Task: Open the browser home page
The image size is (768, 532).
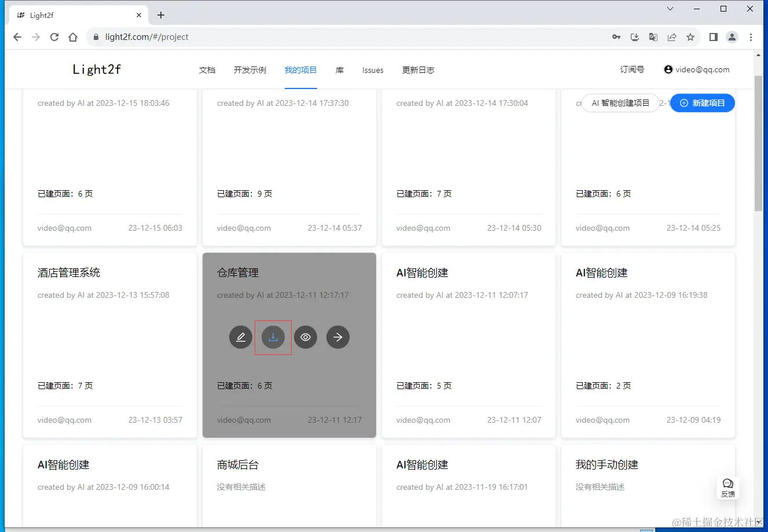Action: tap(73, 37)
